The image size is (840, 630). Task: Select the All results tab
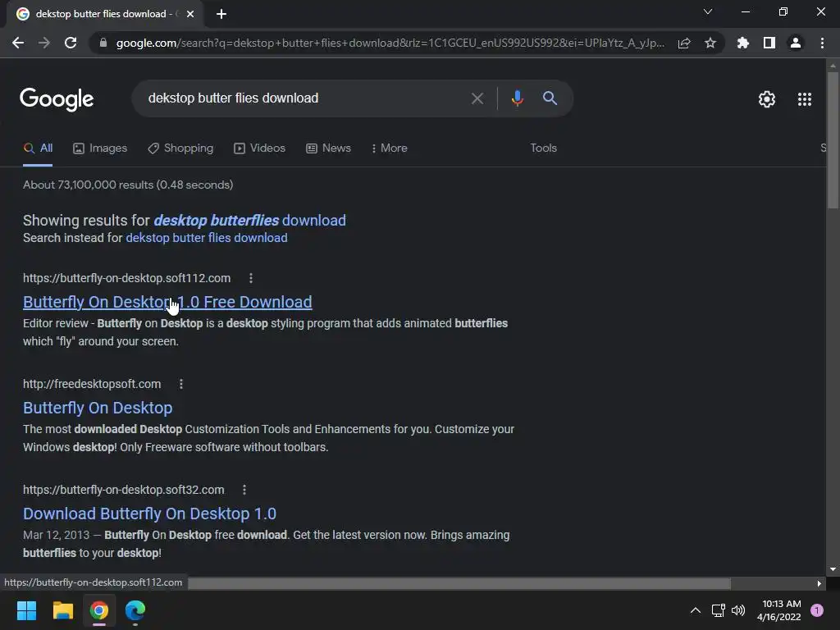tap(38, 148)
